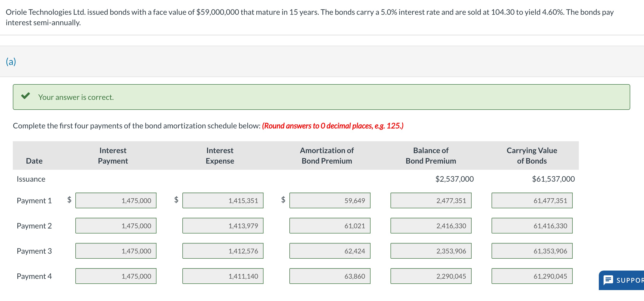Select the Payment 1 amortization field 59,649

pyautogui.click(x=330, y=200)
